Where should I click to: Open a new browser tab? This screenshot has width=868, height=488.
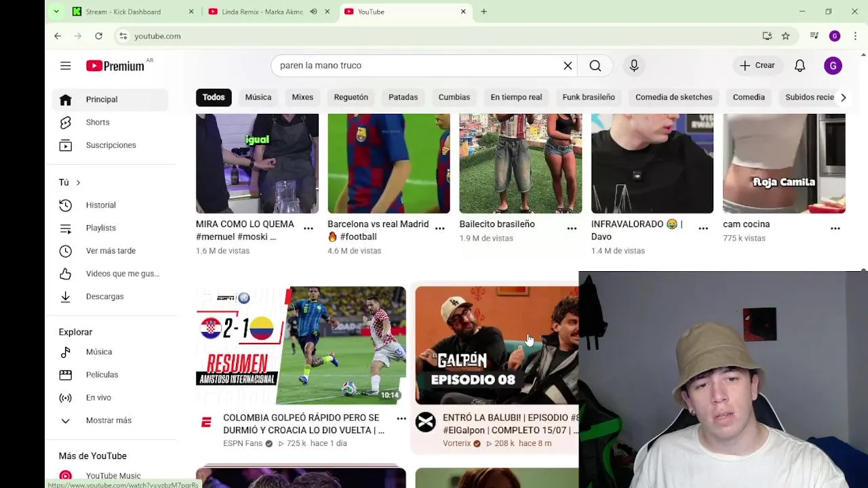484,12
